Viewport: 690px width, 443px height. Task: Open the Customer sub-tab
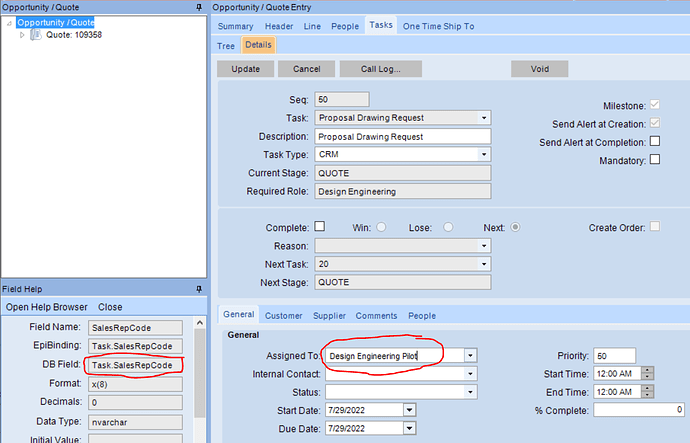(283, 316)
